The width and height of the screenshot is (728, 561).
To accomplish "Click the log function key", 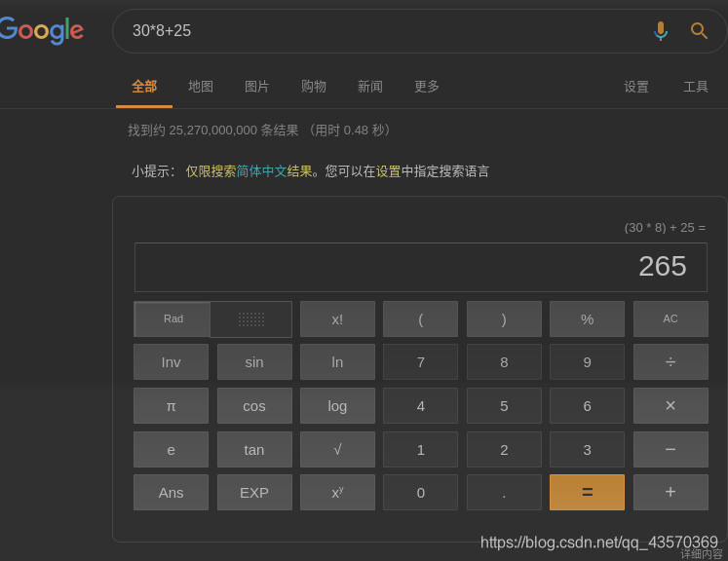I will coord(337,405).
